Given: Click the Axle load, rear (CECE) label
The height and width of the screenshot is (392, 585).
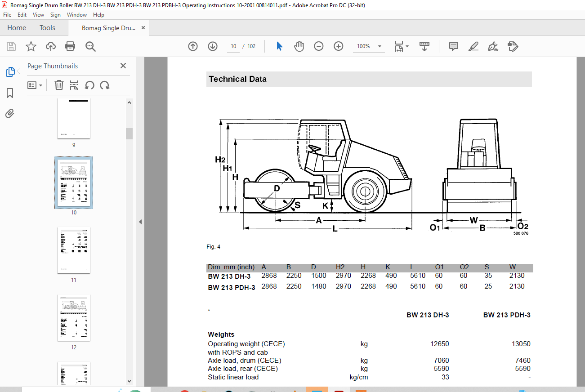Looking at the screenshot, I should pyautogui.click(x=243, y=369).
